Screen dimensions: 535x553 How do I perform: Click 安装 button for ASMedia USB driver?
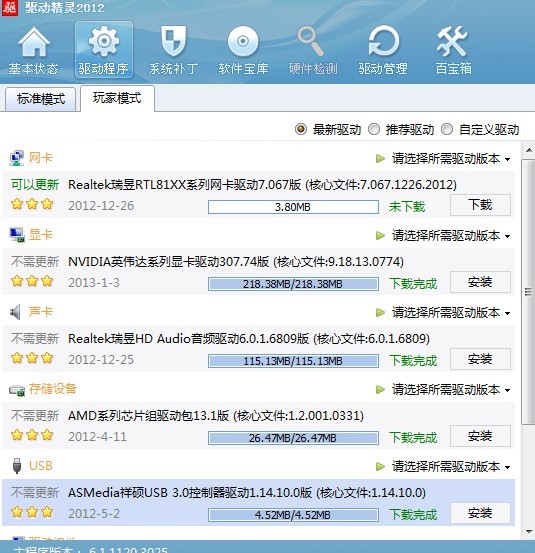pyautogui.click(x=480, y=513)
